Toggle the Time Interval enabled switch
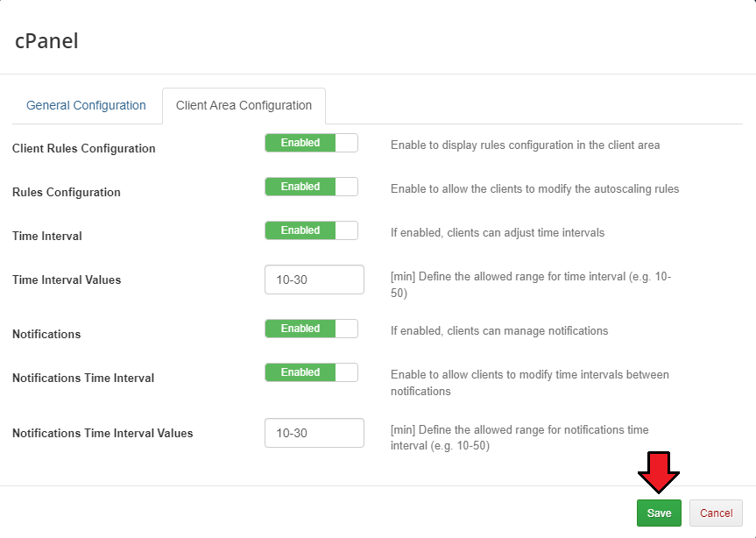 [312, 231]
